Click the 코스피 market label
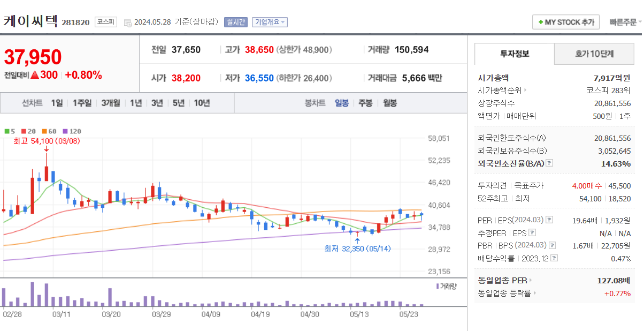 (x=105, y=22)
